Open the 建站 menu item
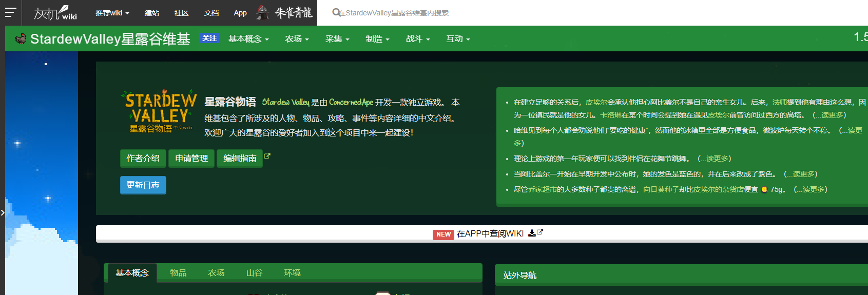Viewport: 868px width, 295px height. (152, 13)
